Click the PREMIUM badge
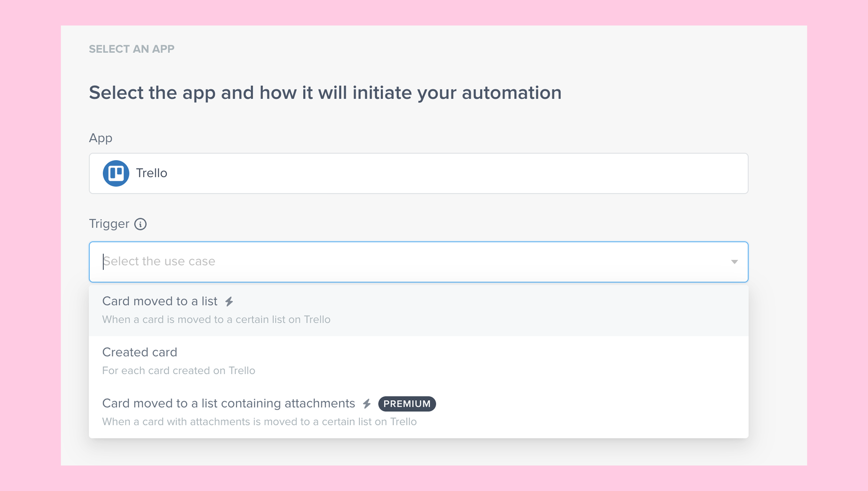Viewport: 868px width, 491px height. [407, 404]
